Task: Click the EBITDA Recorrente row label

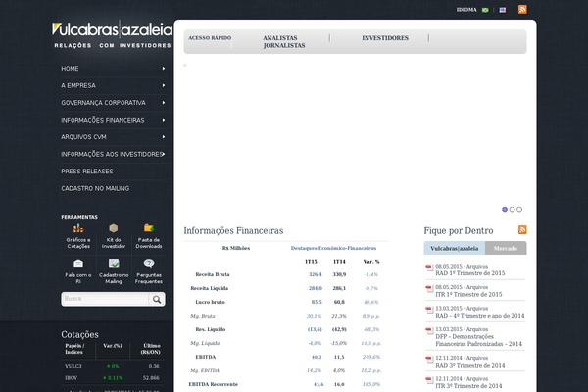Action: coord(213,384)
